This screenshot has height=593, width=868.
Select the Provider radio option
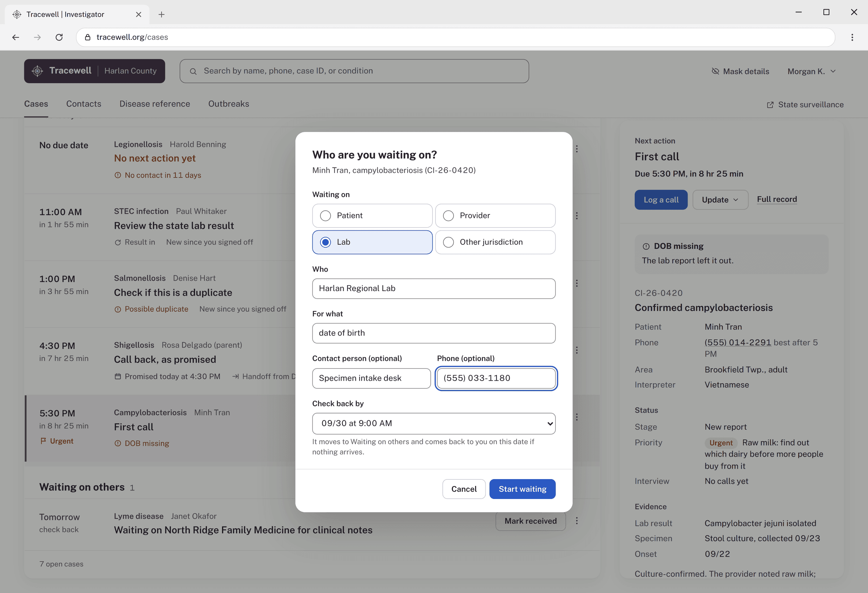pyautogui.click(x=495, y=216)
